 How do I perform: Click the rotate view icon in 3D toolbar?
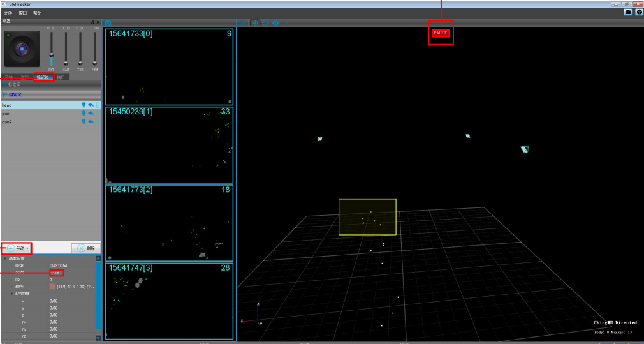tap(265, 22)
